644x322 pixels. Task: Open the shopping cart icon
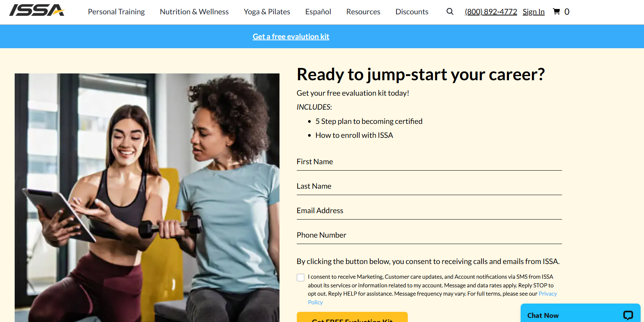(556, 12)
